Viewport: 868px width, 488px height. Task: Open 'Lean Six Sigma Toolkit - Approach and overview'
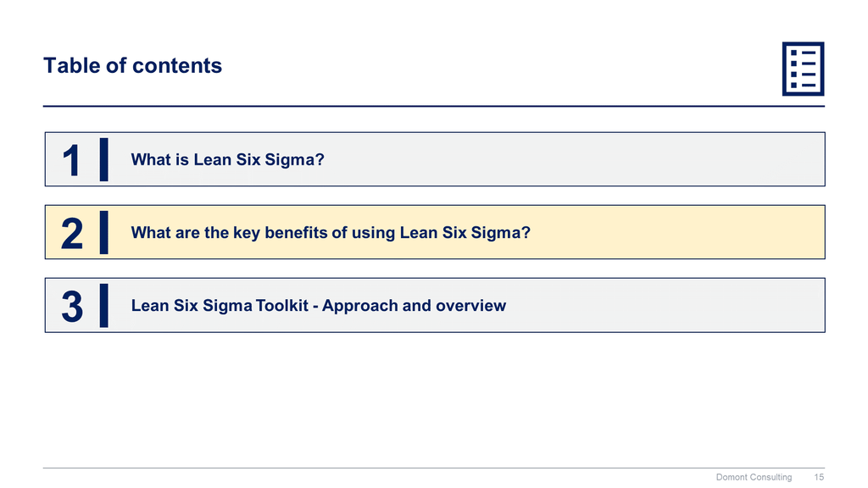(x=318, y=305)
